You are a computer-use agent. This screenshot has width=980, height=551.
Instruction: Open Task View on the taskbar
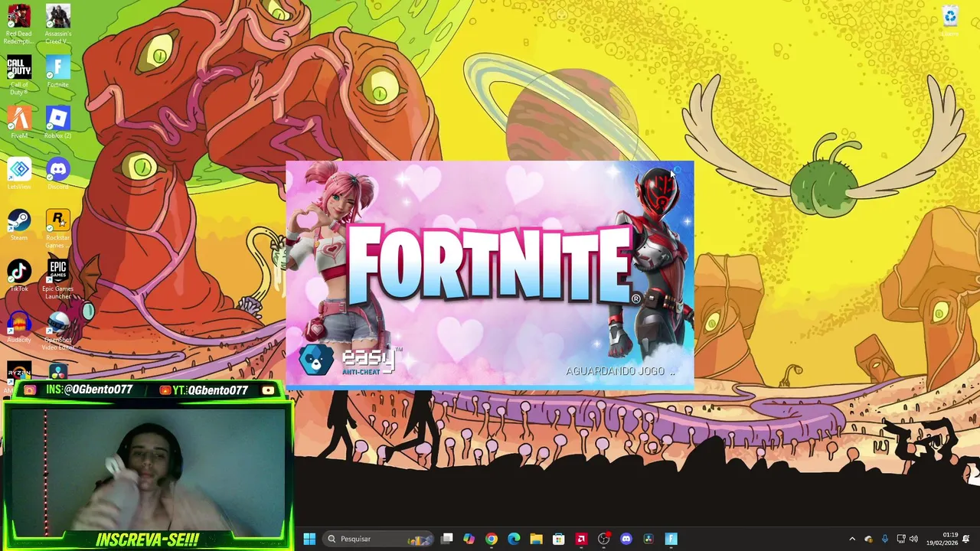click(x=447, y=539)
